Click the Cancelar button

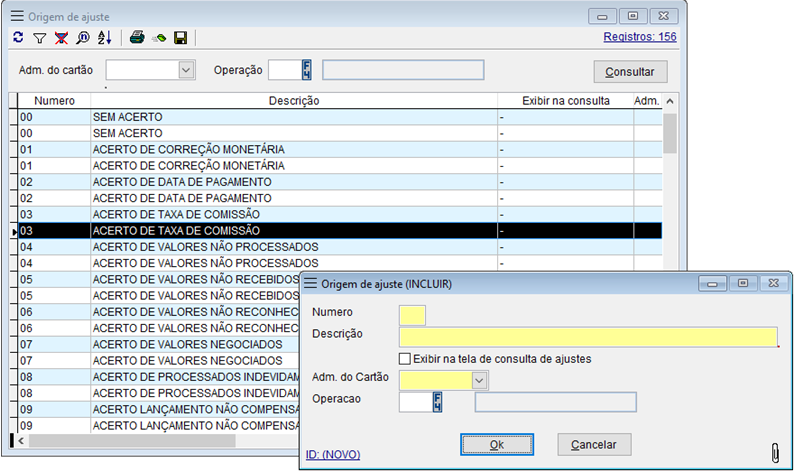tap(593, 444)
